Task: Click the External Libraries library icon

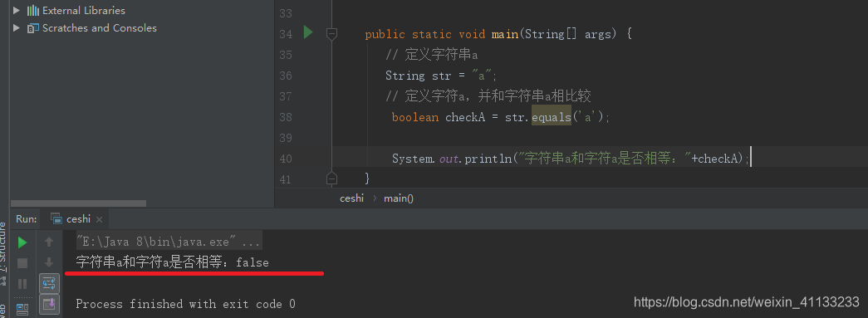Action: point(32,11)
